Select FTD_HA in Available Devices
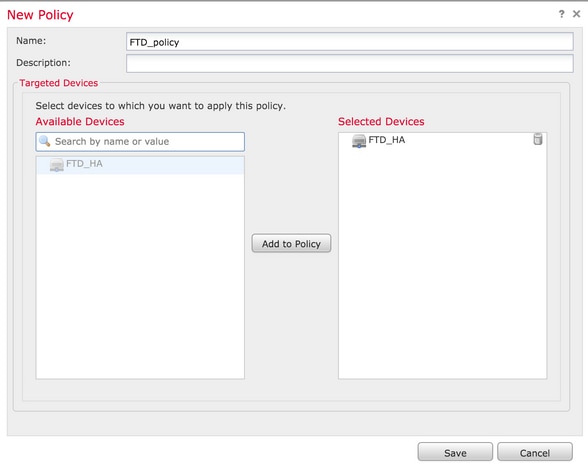This screenshot has width=588, height=464. coord(140,165)
